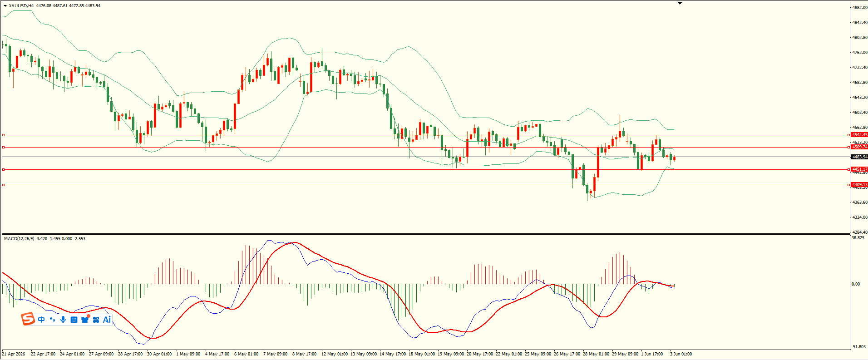Click the MACD(12,26,9) indicator label
This screenshot has width=868, height=360.
coord(19,238)
